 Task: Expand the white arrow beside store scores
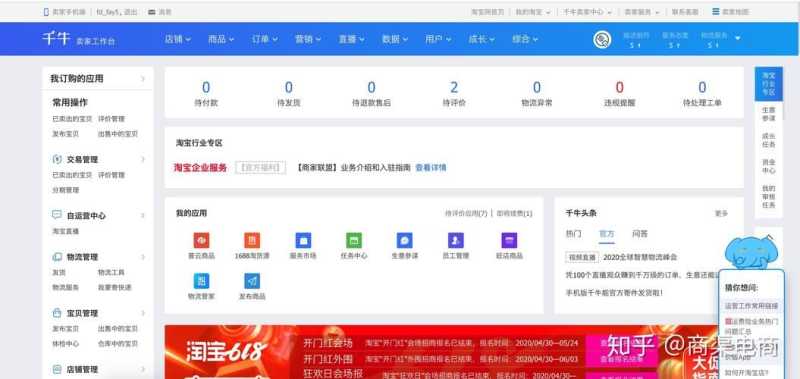tap(737, 38)
